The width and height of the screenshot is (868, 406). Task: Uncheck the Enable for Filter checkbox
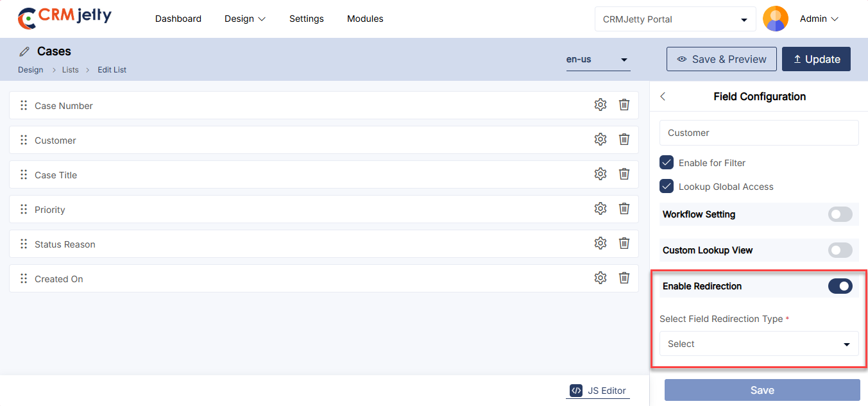tap(667, 163)
